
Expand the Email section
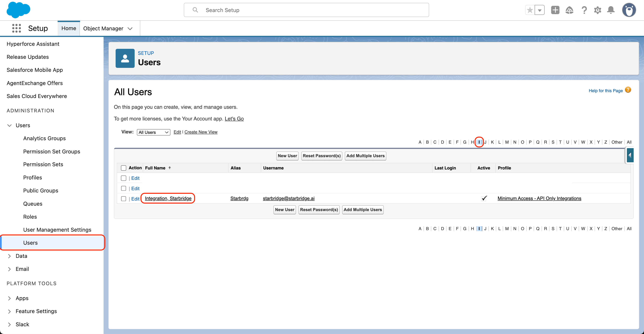point(9,269)
